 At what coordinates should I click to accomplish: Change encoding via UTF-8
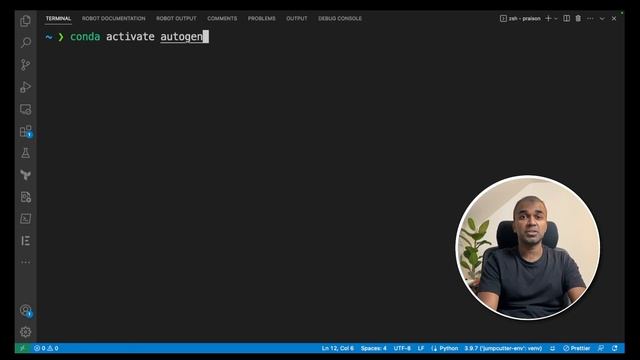coord(402,348)
